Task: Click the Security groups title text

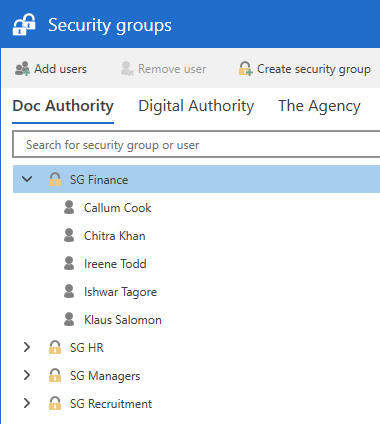Action: coord(110,25)
